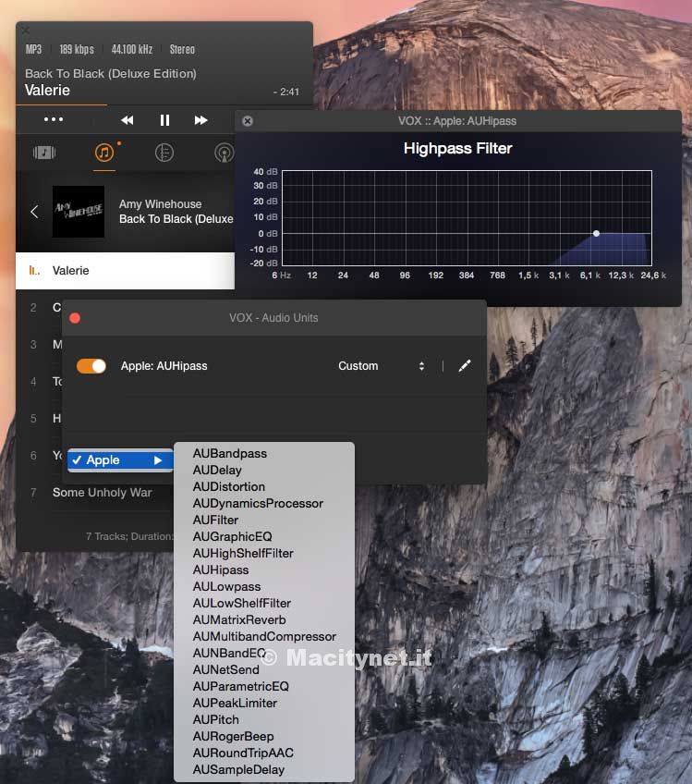Choose AUHipass from the list
The width and height of the screenshot is (692, 784).
264,570
